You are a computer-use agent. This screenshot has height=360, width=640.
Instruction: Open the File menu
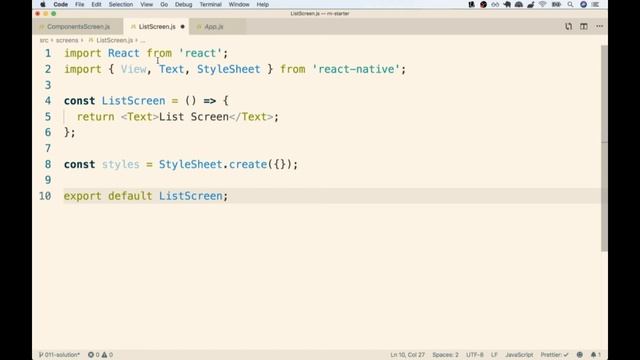(80, 4)
